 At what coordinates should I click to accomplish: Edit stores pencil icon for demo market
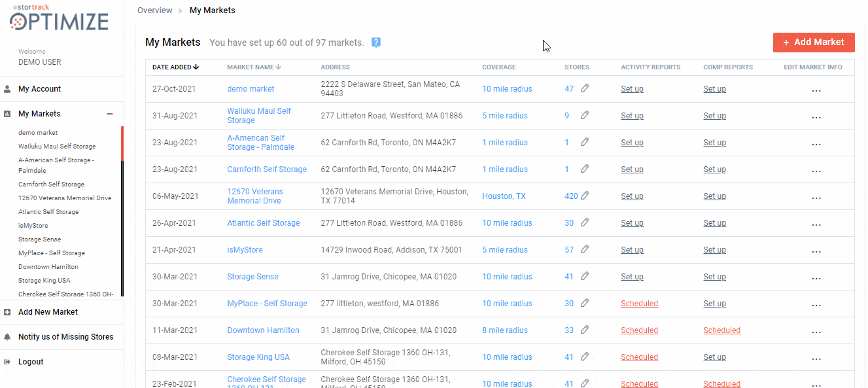[585, 88]
